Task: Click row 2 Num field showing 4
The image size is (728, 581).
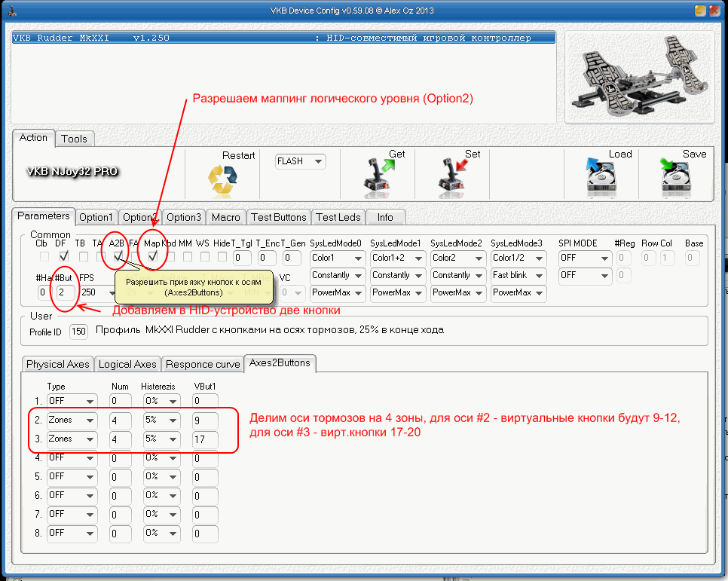Action: 121,420
